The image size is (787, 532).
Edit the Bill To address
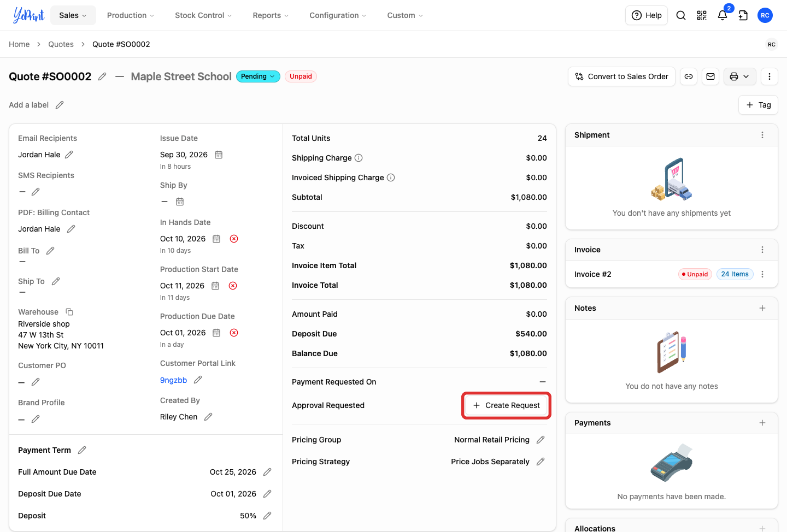coord(50,251)
